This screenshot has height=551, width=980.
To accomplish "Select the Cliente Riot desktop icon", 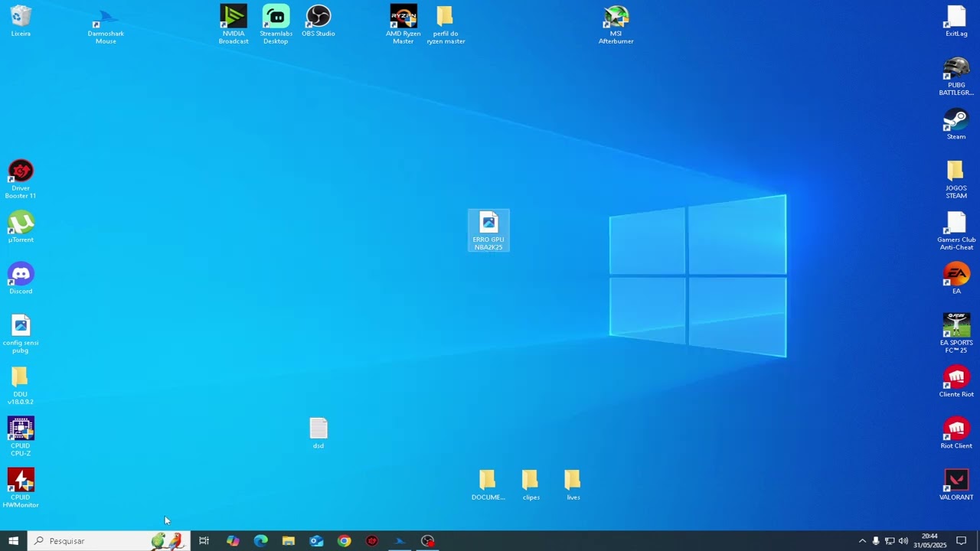I will (x=956, y=382).
